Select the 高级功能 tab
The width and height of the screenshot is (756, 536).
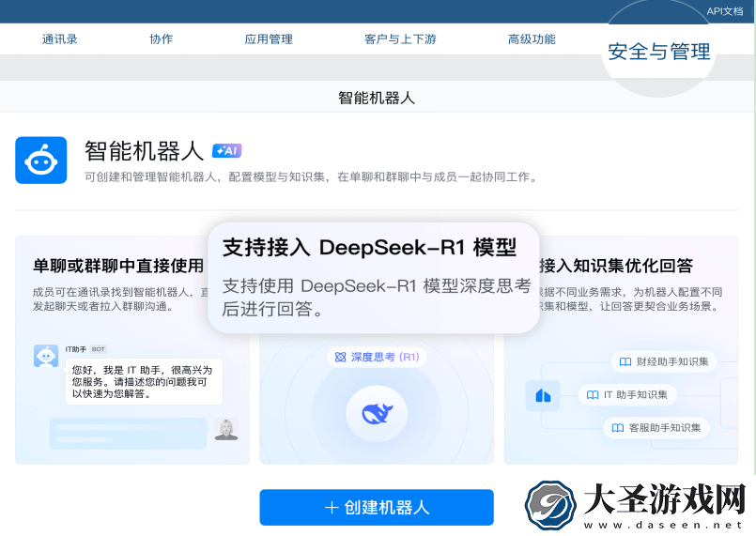coord(532,39)
